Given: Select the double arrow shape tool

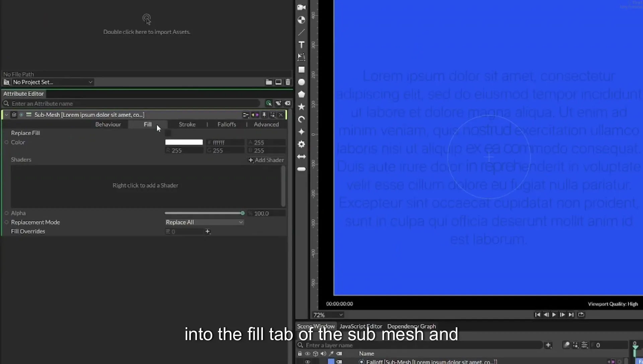Looking at the screenshot, I should click(x=301, y=157).
